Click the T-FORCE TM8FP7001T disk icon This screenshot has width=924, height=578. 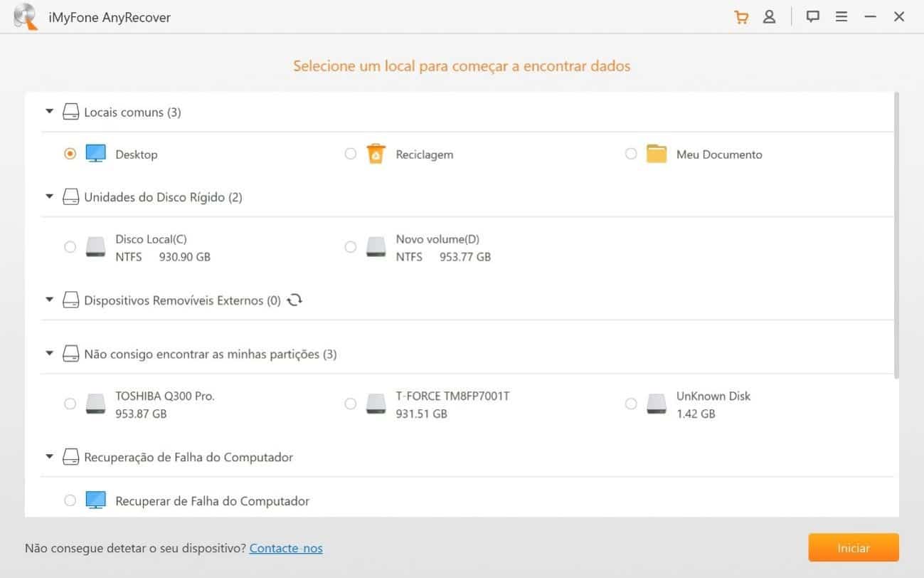tap(376, 404)
